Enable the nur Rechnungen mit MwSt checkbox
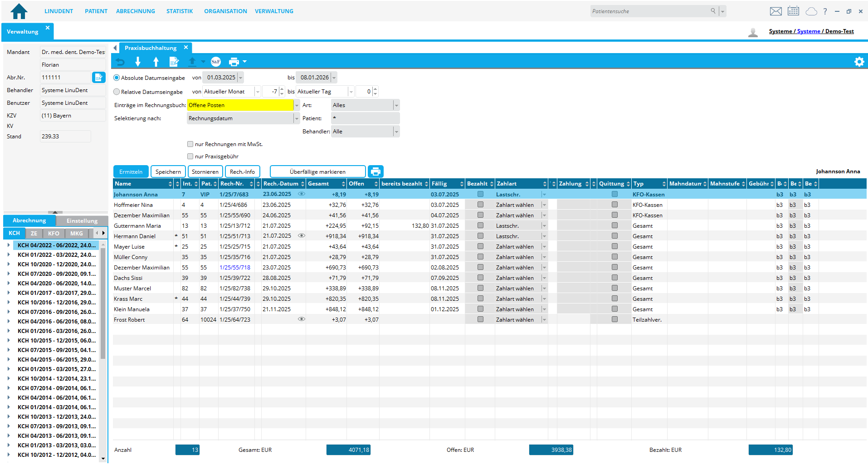Screen dimensions: 868x465 190,144
